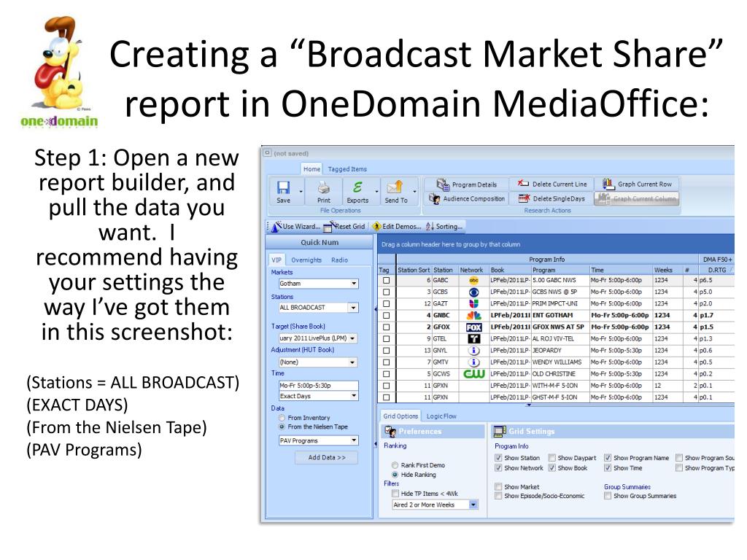The width and height of the screenshot is (747, 560).
Task: Select Hide Ranking option
Action: coord(395,475)
